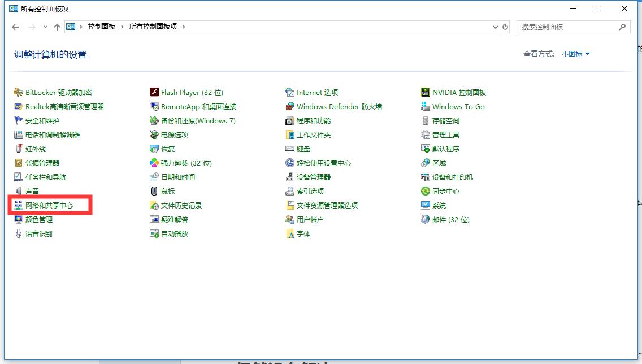
Task: Open the 网络和共享中心 icon
Action: coord(19,206)
